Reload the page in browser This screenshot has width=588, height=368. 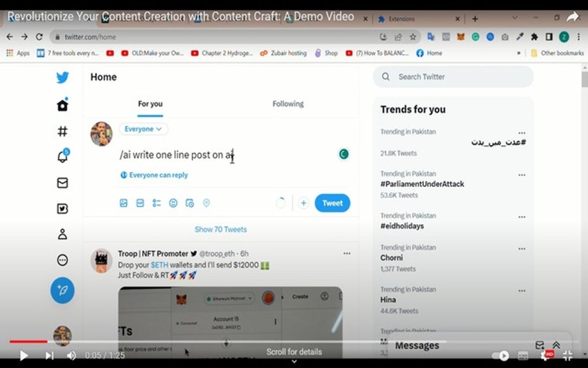[x=39, y=37]
